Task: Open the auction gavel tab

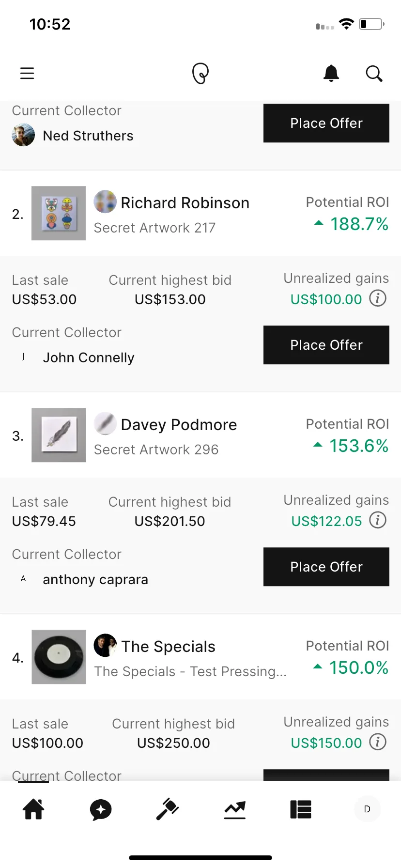Action: pyautogui.click(x=168, y=809)
